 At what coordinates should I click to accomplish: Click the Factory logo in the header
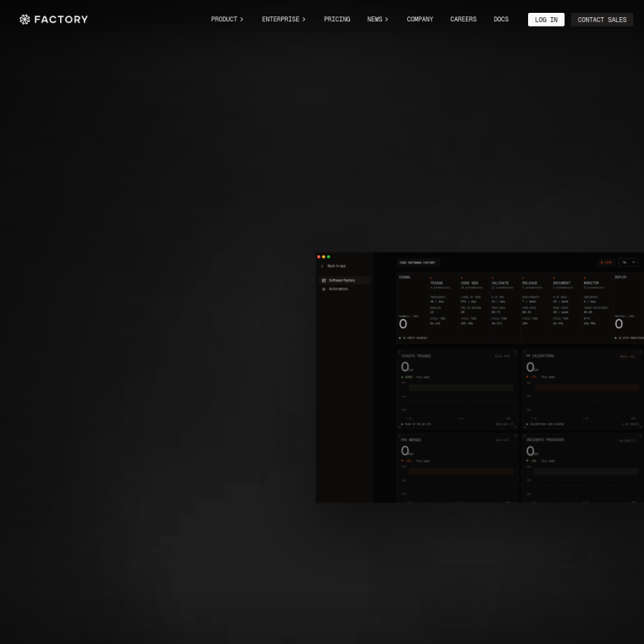point(54,19)
